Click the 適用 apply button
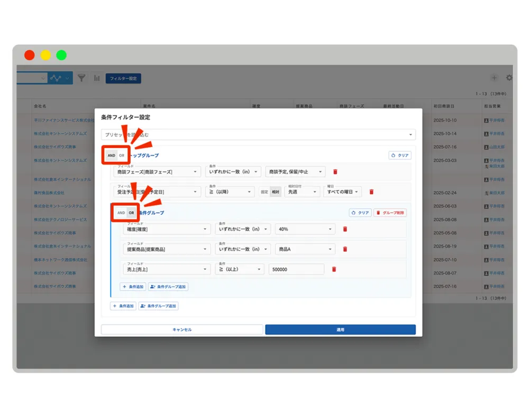The image size is (529, 420). 340,330
